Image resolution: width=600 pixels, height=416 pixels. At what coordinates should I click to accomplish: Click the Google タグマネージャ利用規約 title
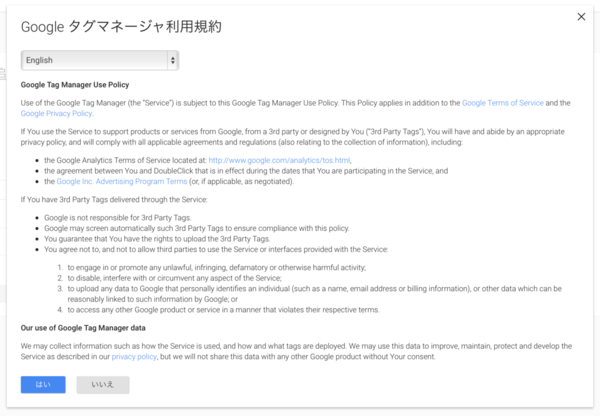(121, 27)
